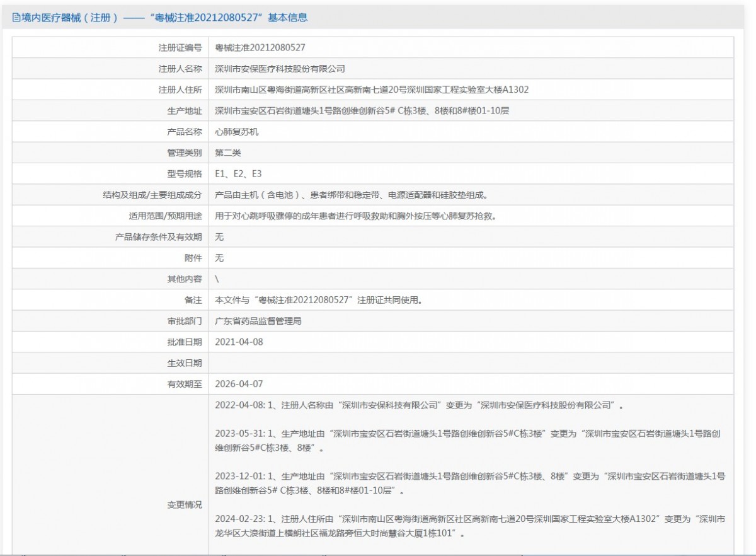The width and height of the screenshot is (756, 556).
Task: Select the address value in the 注册人住所 row
Action: point(372,90)
